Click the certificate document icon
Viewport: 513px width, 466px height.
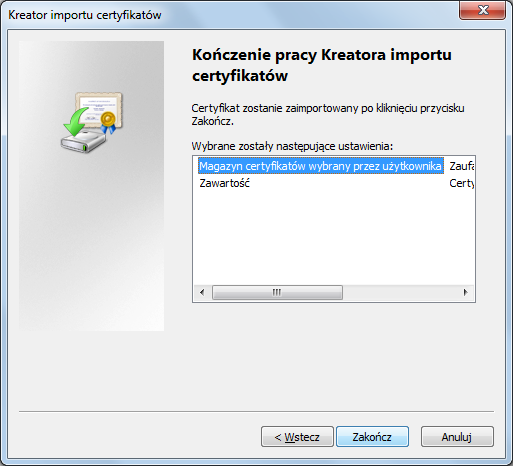(99, 109)
